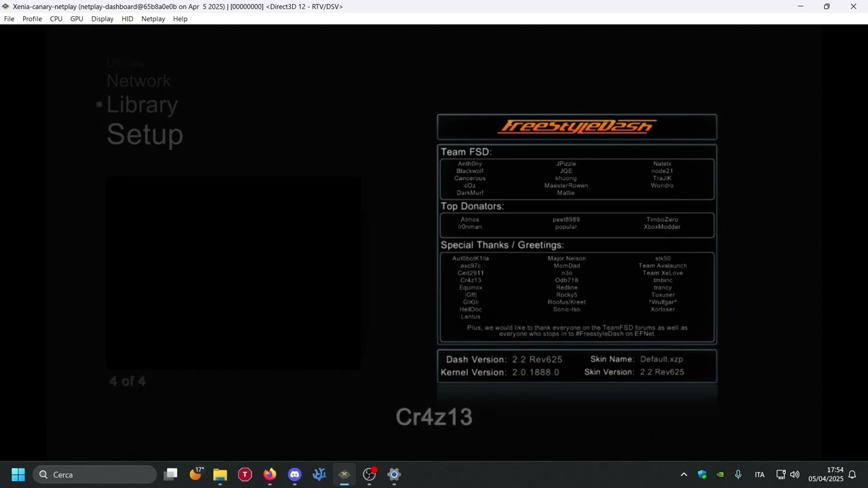Open the Windows Start menu
Screen dimensions: 868x488
(18, 474)
